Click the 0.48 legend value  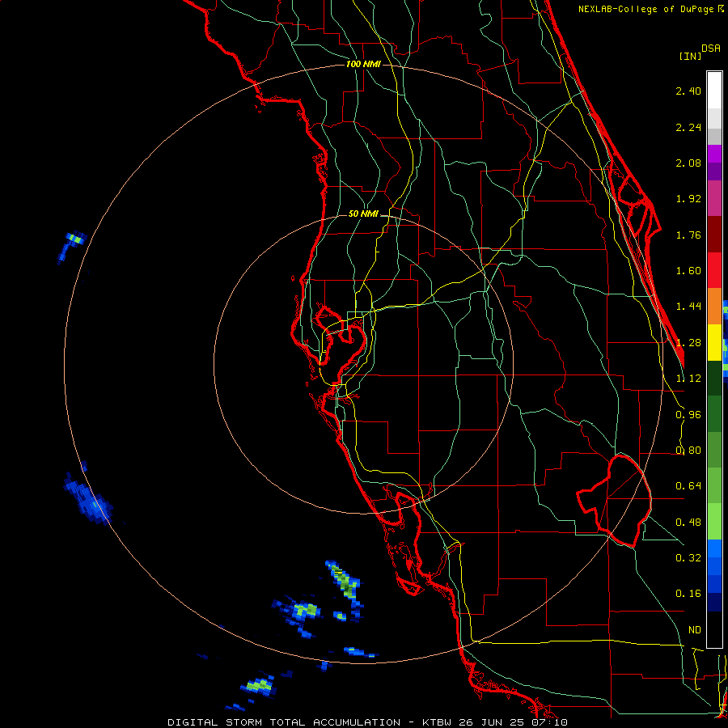point(688,523)
